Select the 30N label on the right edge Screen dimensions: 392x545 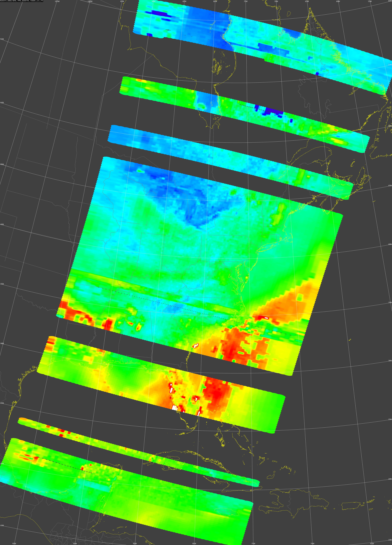[390, 361]
